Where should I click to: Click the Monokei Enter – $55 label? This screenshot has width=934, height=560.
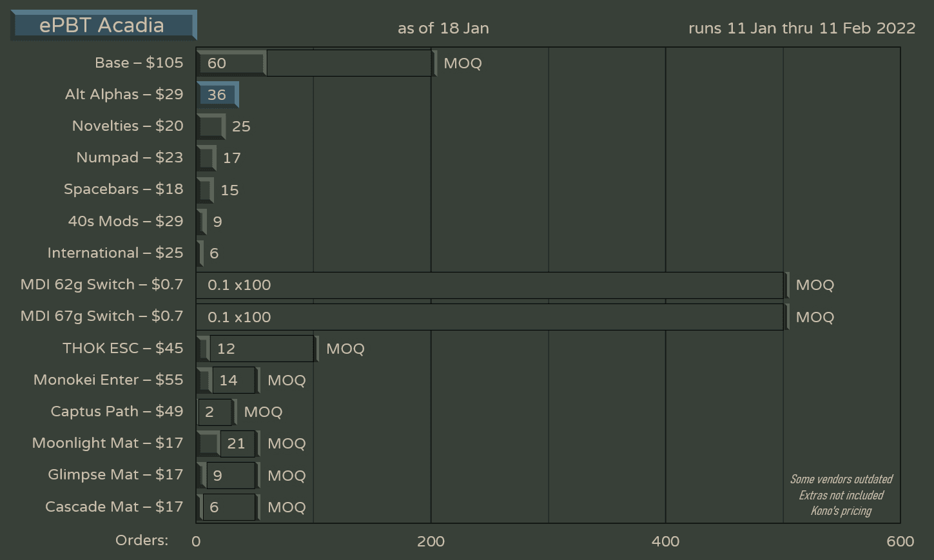click(108, 380)
